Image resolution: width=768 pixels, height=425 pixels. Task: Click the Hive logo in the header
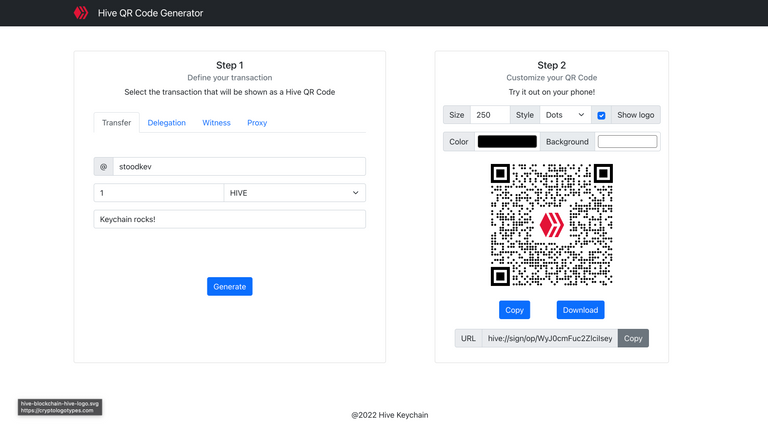click(x=81, y=13)
